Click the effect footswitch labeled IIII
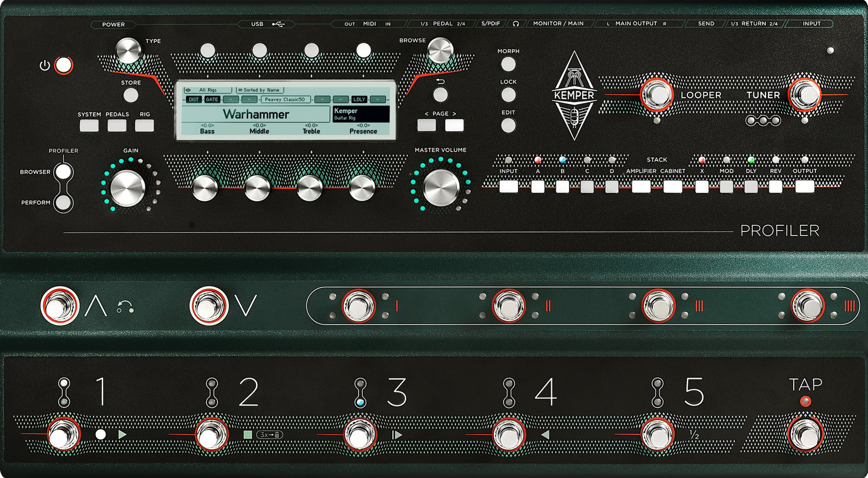The height and width of the screenshot is (478, 868). [x=807, y=306]
